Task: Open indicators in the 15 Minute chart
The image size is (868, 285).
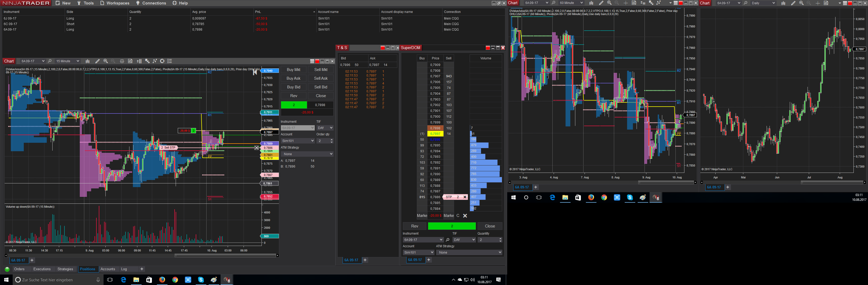Action: click(147, 61)
